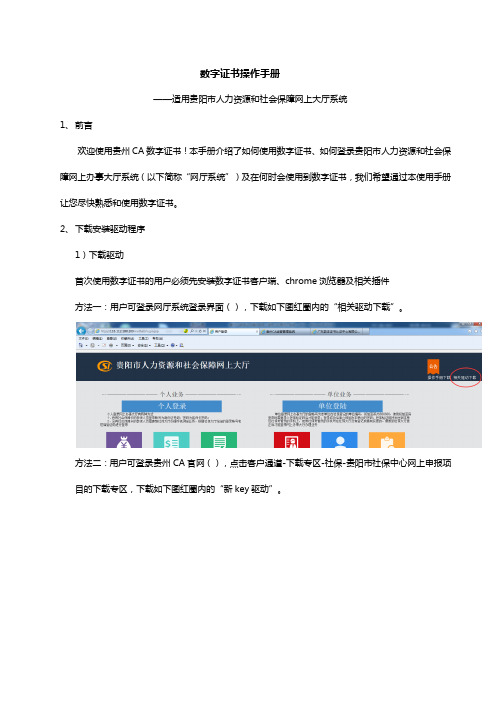The height and width of the screenshot is (702, 496).
Task: Click the subtitle 适用贵阳市人力资源和社会保障网上大厅系统
Action: [x=259, y=99]
